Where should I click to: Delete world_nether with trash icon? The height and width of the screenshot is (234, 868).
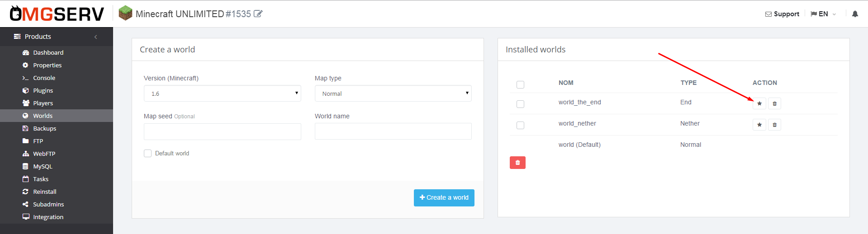774,125
